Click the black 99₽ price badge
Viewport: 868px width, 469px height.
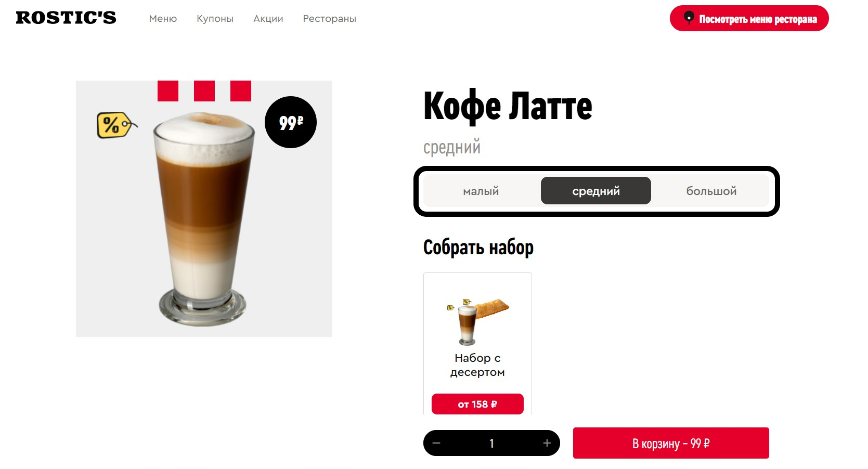coord(291,122)
